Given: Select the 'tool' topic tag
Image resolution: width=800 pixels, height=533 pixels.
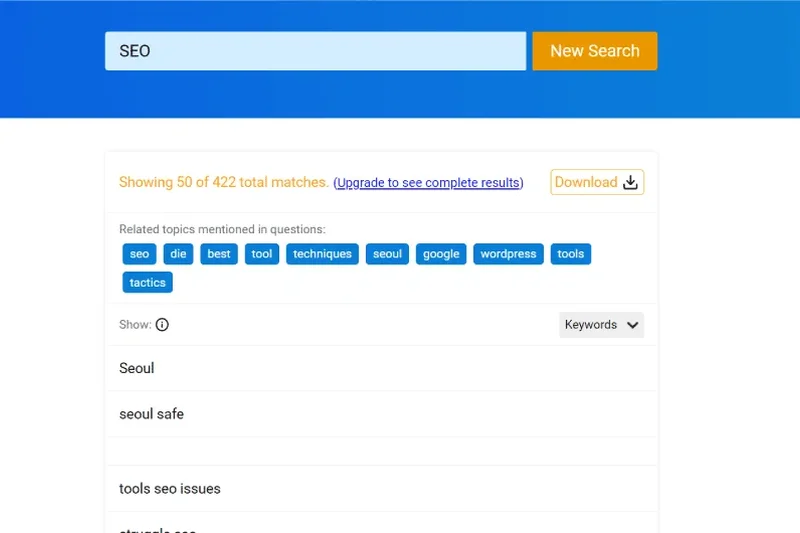Looking at the screenshot, I should (x=262, y=254).
